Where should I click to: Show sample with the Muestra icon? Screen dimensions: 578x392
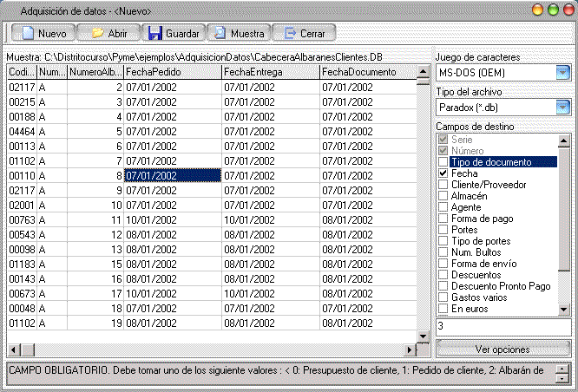pyautogui.click(x=220, y=33)
